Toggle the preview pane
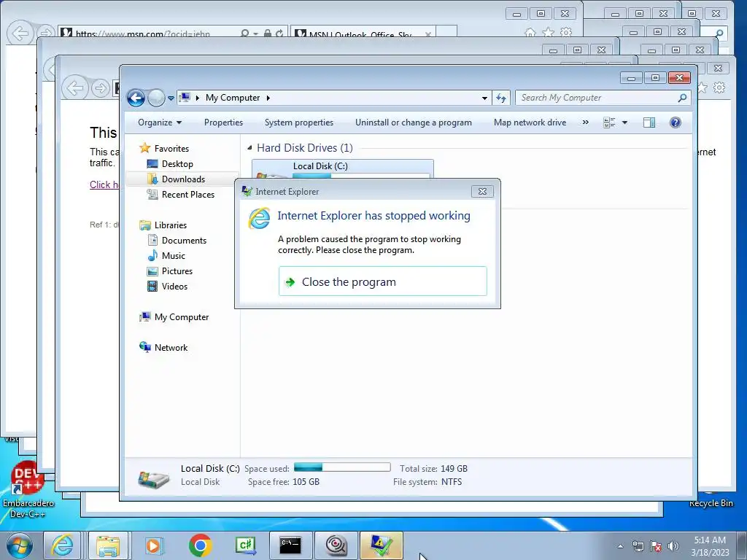The image size is (747, 560). point(649,122)
